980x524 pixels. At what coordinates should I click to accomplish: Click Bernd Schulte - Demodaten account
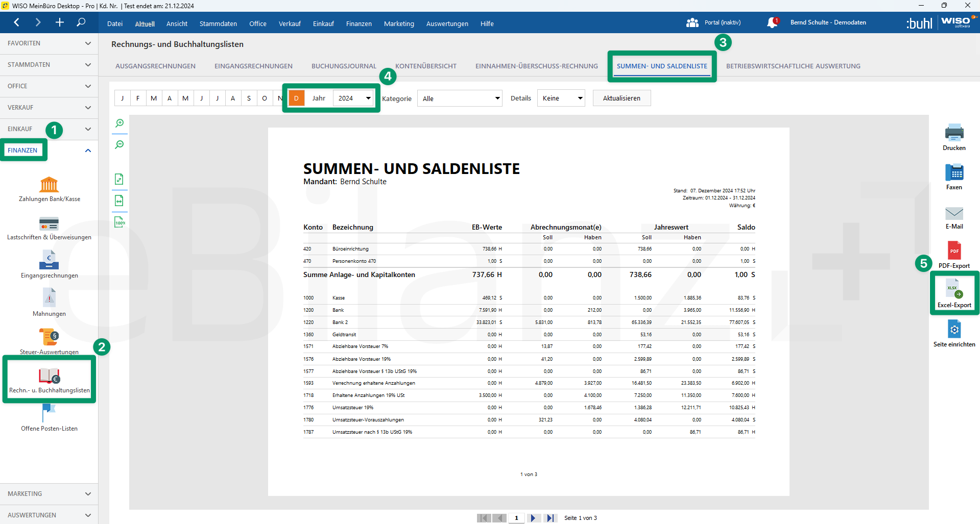tap(828, 22)
